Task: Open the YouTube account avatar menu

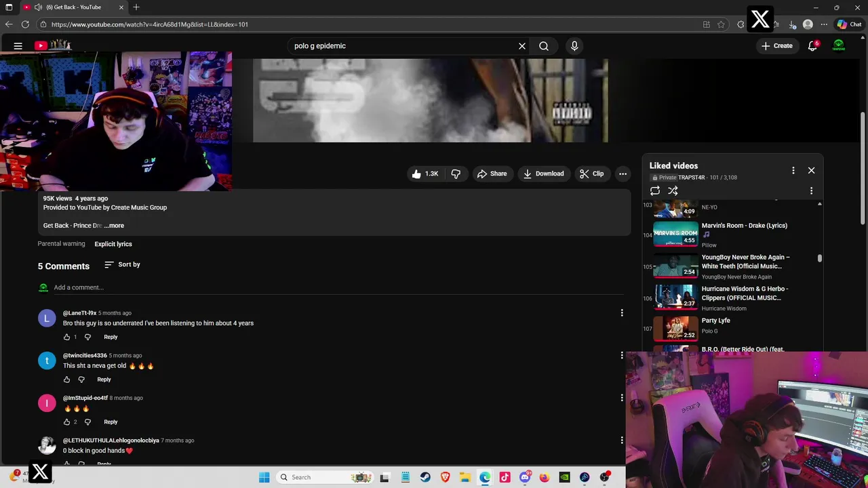Action: coord(839,46)
